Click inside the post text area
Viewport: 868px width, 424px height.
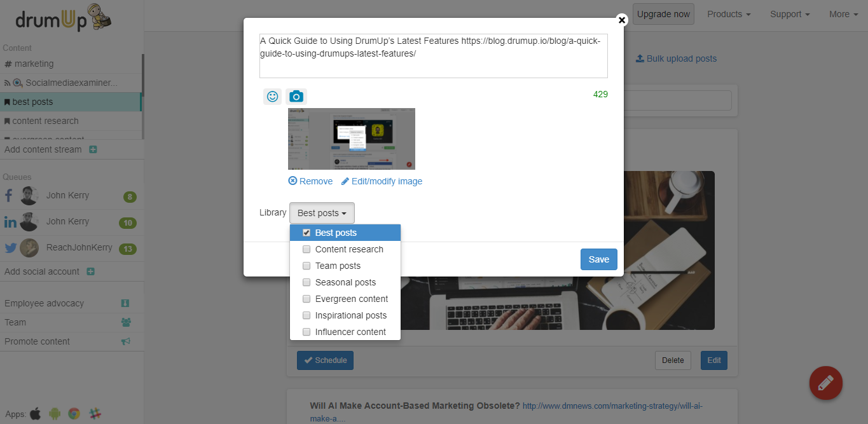pos(434,56)
